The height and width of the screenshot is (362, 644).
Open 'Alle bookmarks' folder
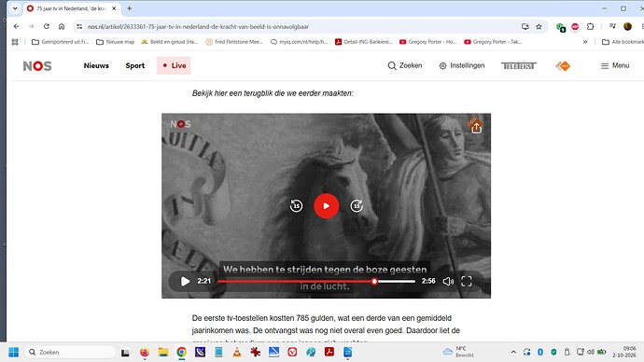click(x=623, y=42)
